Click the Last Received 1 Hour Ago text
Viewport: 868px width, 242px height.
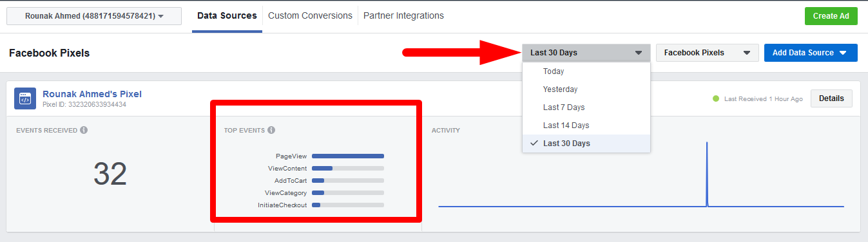coord(764,99)
